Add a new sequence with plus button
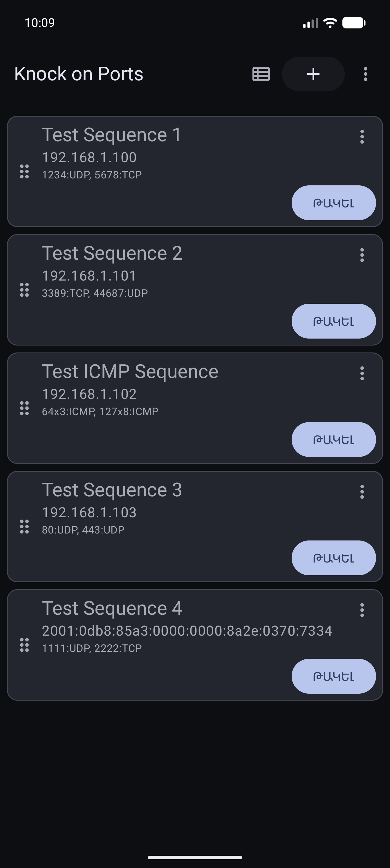This screenshot has height=868, width=390. tap(313, 74)
